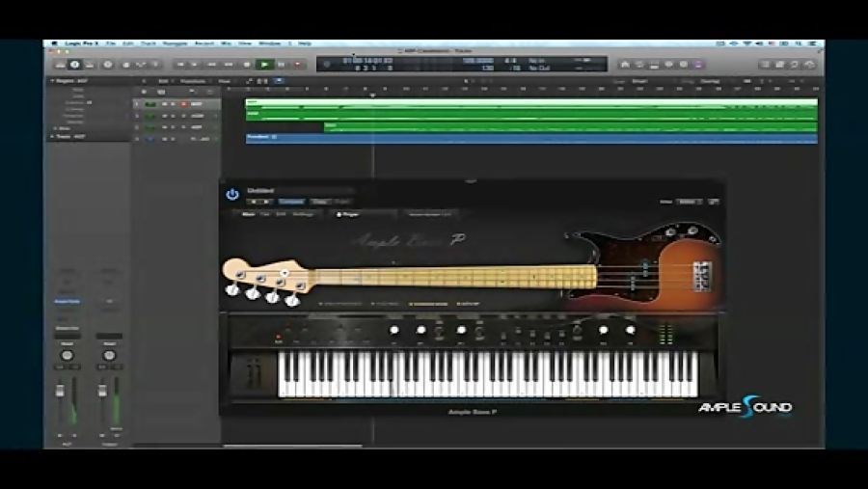Click the red indicator button on the plugin amp panel
Image resolution: width=868 pixels, height=489 pixels.
[x=279, y=337]
